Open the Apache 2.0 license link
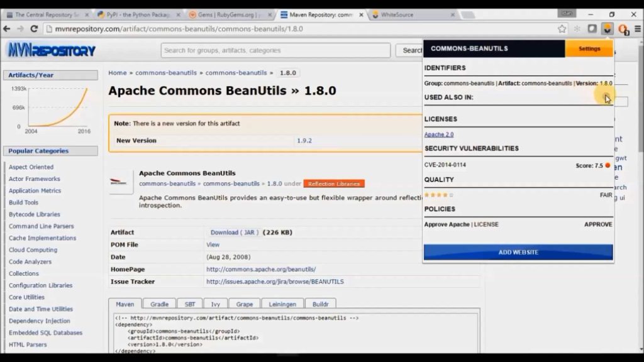 tap(438, 134)
